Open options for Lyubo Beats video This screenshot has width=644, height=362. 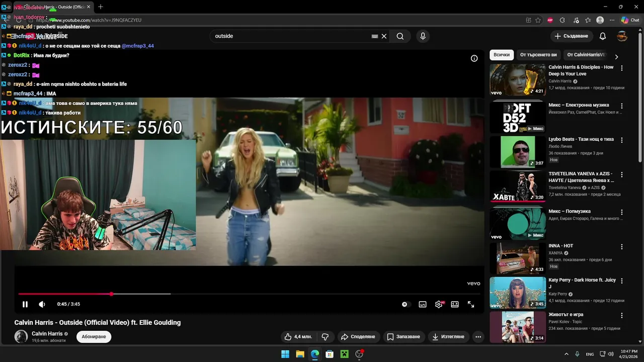tap(622, 140)
